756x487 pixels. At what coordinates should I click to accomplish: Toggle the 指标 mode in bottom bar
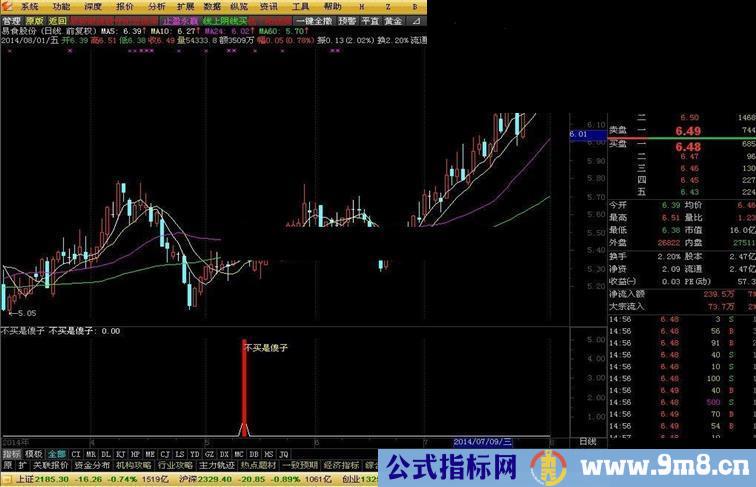[11, 453]
